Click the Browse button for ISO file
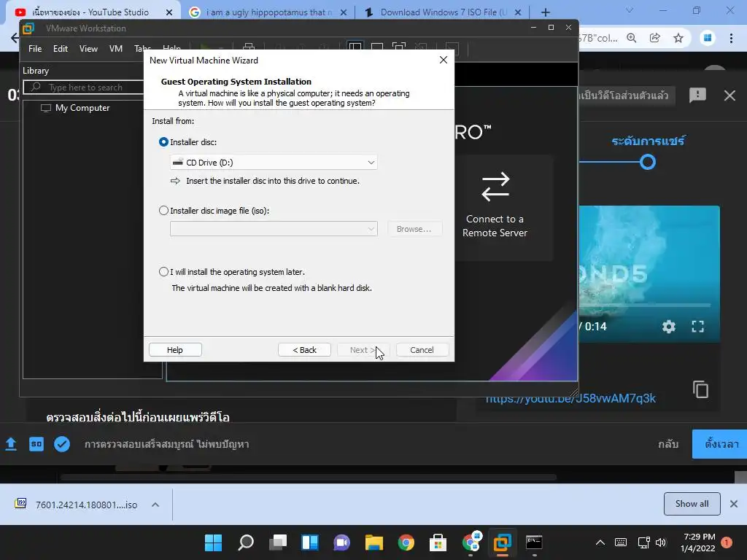747x560 pixels. click(414, 229)
